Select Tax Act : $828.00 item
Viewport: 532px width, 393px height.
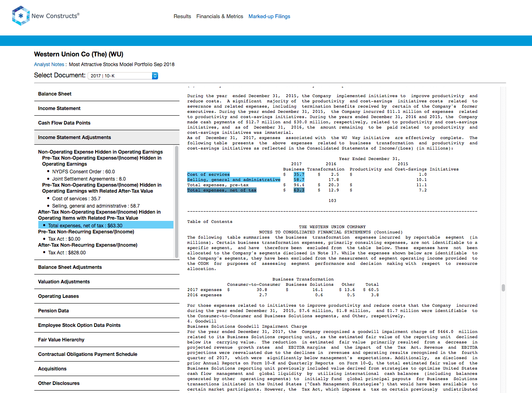point(67,253)
